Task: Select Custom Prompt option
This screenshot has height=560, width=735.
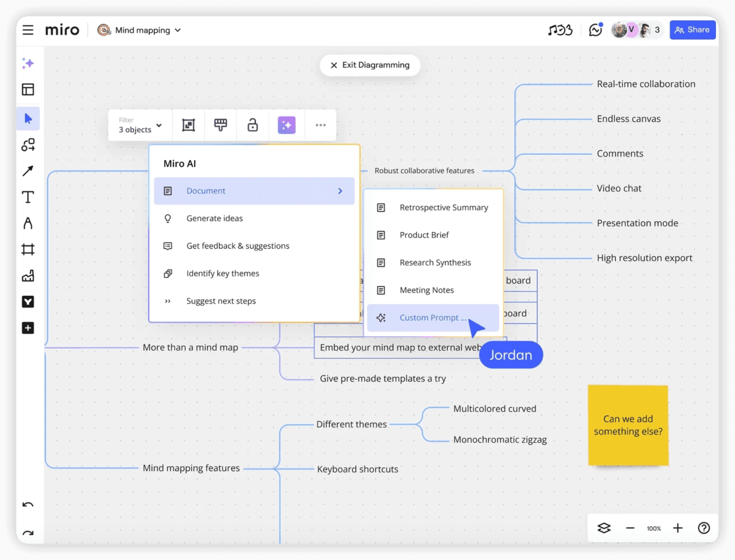Action: (x=433, y=318)
